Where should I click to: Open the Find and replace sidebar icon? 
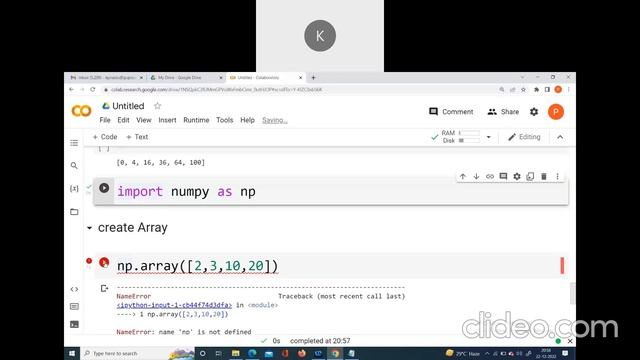[74, 165]
